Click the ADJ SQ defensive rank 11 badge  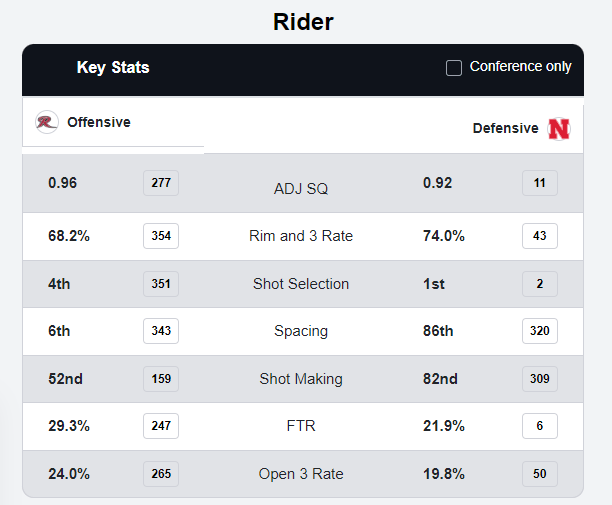[x=539, y=183]
